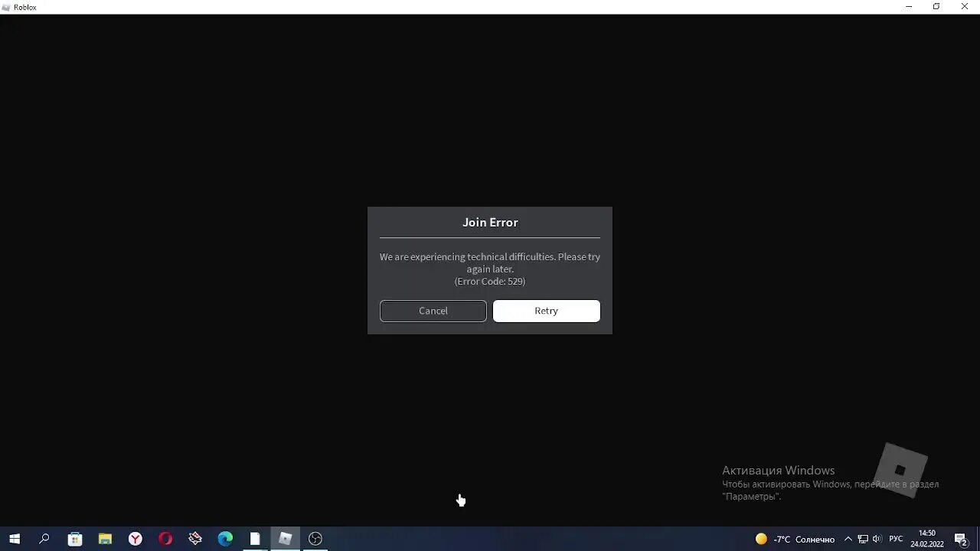Restore down the Roblox window
The width and height of the screenshot is (980, 551).
936,7
